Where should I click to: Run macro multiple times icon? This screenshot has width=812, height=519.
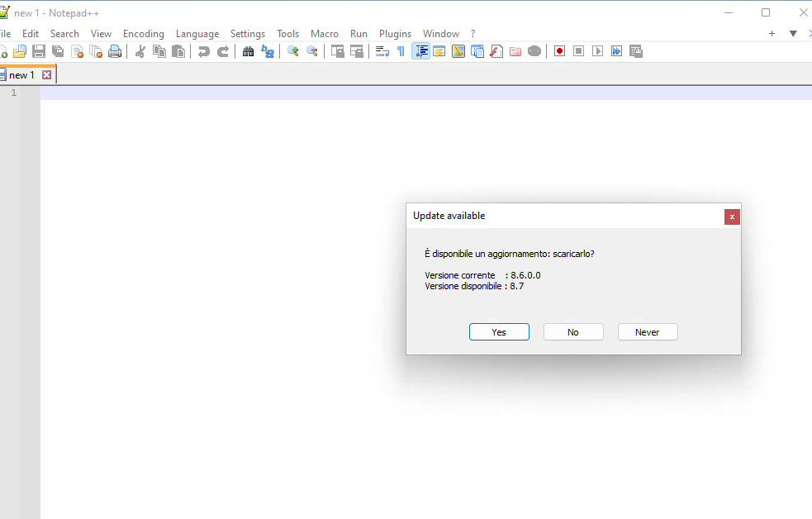pos(616,51)
